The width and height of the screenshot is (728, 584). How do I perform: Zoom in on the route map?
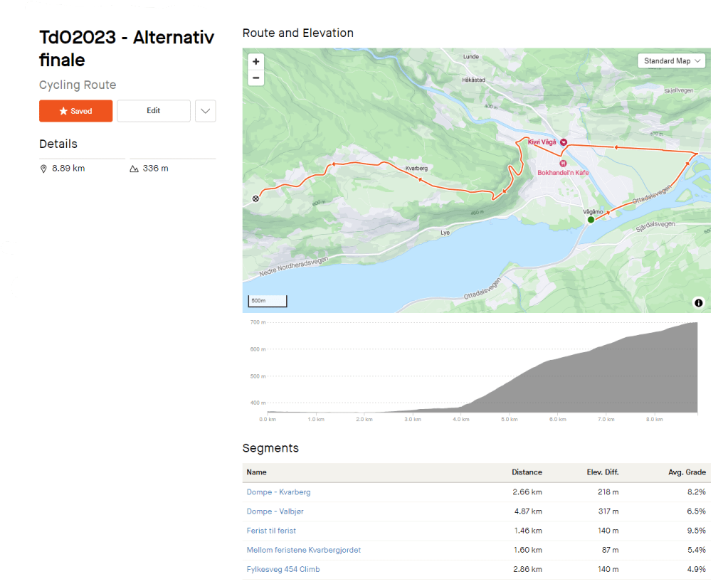click(x=256, y=62)
